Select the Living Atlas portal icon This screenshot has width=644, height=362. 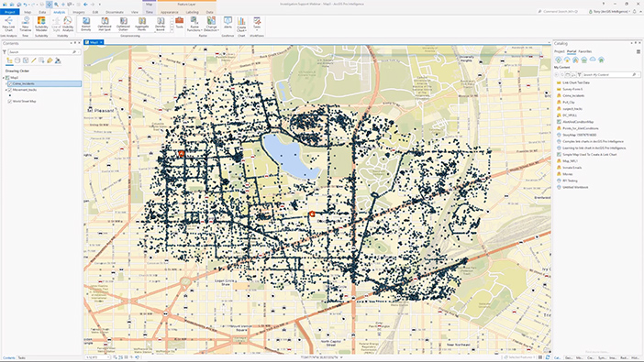(601, 60)
